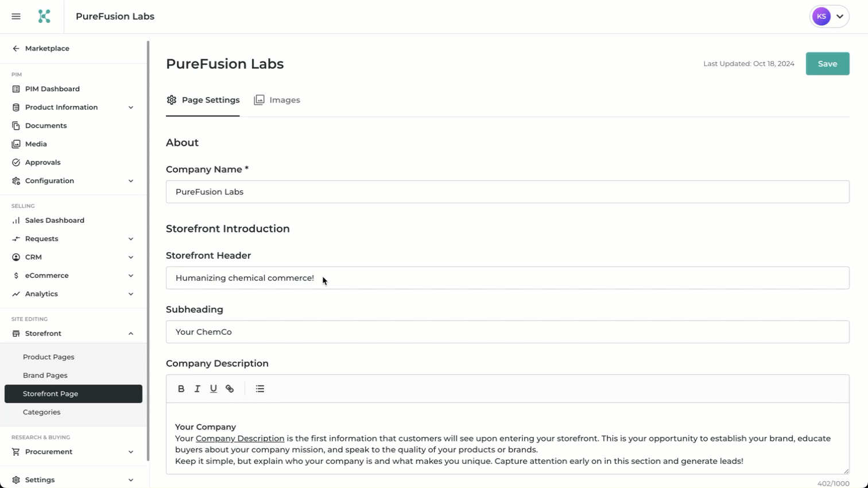The image size is (868, 488).
Task: Open the hamburger menu icon
Action: click(x=16, y=17)
